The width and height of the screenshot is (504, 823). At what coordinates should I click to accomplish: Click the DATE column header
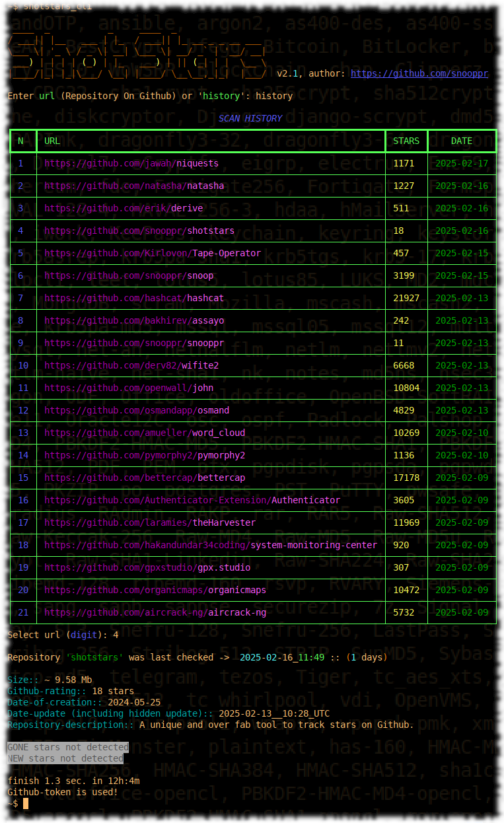(461, 141)
